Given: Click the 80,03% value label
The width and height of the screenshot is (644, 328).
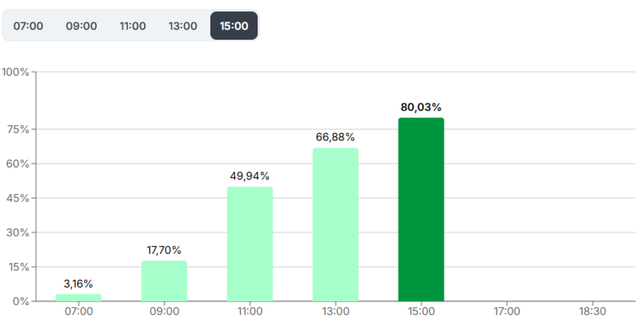Looking at the screenshot, I should [421, 107].
